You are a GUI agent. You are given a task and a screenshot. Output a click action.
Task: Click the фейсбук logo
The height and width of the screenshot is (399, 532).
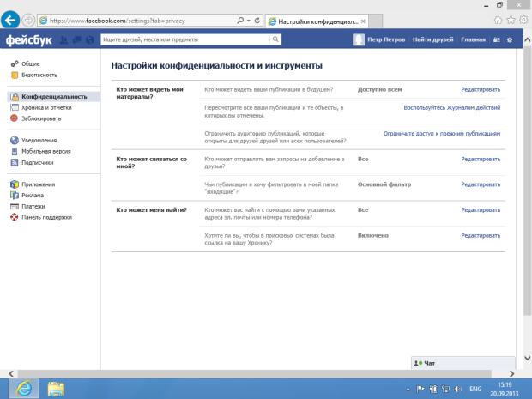tap(29, 39)
